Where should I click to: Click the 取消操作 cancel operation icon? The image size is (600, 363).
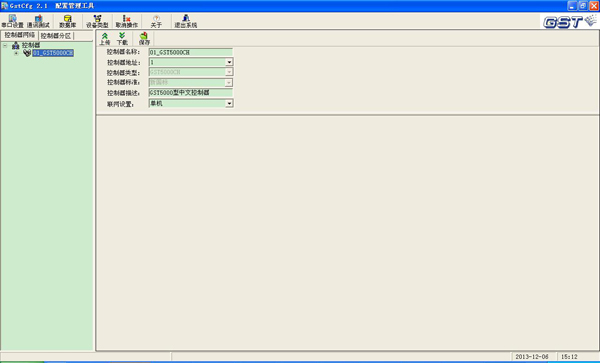pyautogui.click(x=127, y=21)
